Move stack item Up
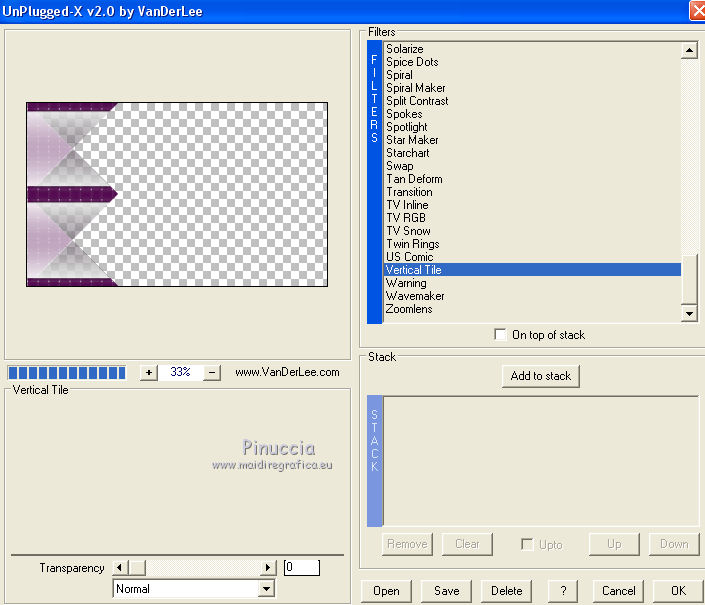The image size is (705, 605). pyautogui.click(x=614, y=544)
